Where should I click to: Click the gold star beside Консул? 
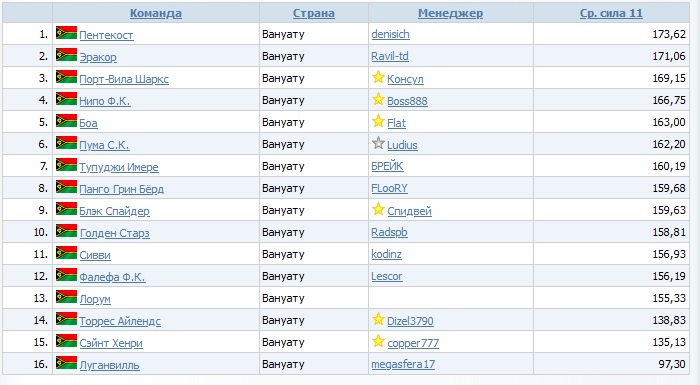[378, 77]
